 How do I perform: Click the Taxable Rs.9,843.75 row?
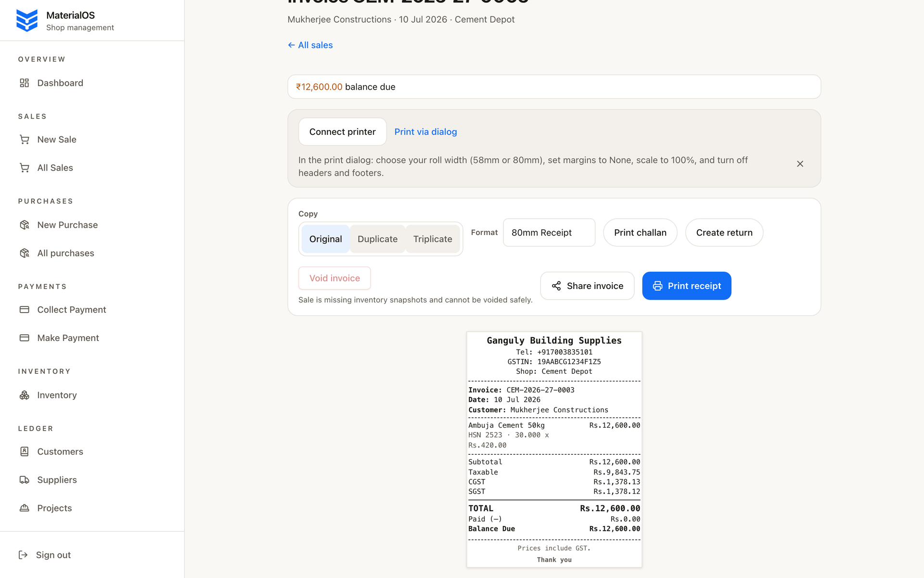point(554,473)
